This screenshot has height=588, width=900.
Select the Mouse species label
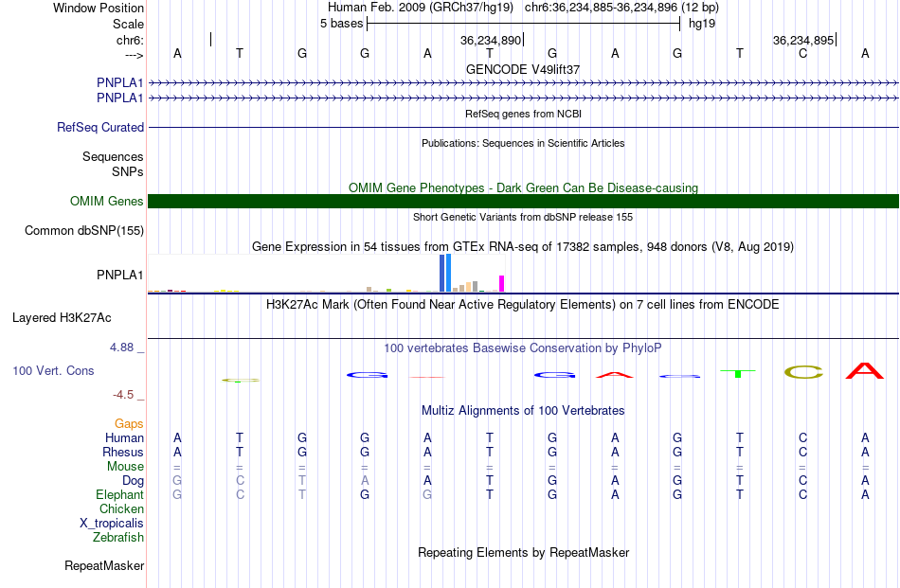(x=125, y=467)
